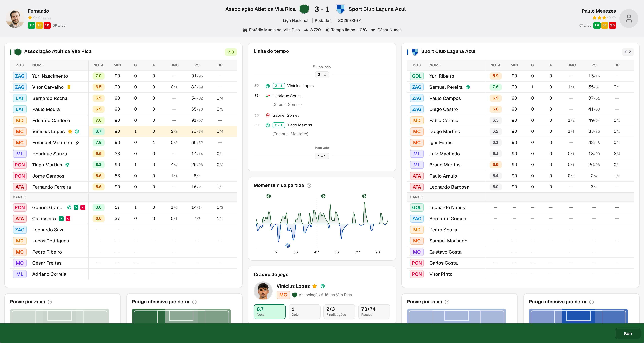The height and width of the screenshot is (343, 644).
Task: Click the star icon next to Vinícius Lopes row
Action: click(x=70, y=131)
